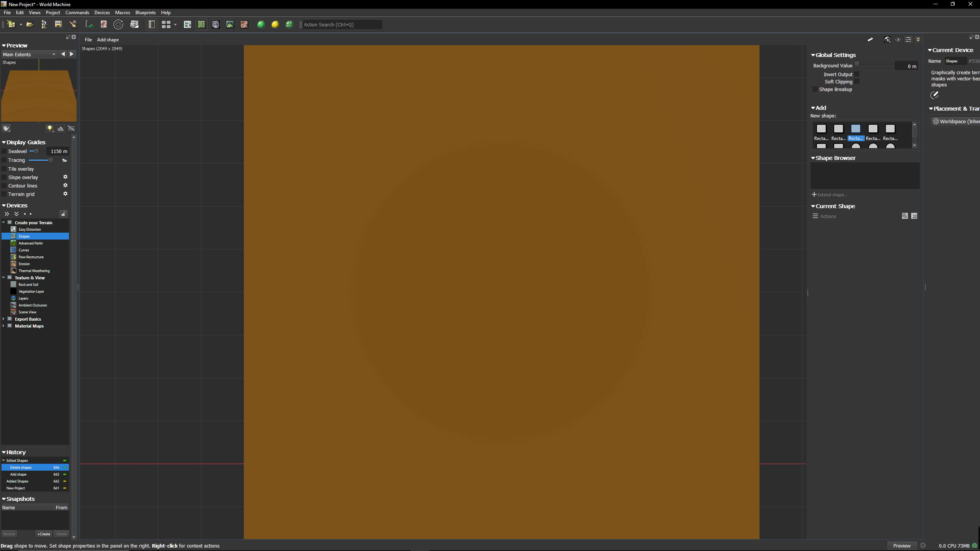Image resolution: width=980 pixels, height=551 pixels.
Task: Click the +Create snapshot button
Action: (44, 534)
